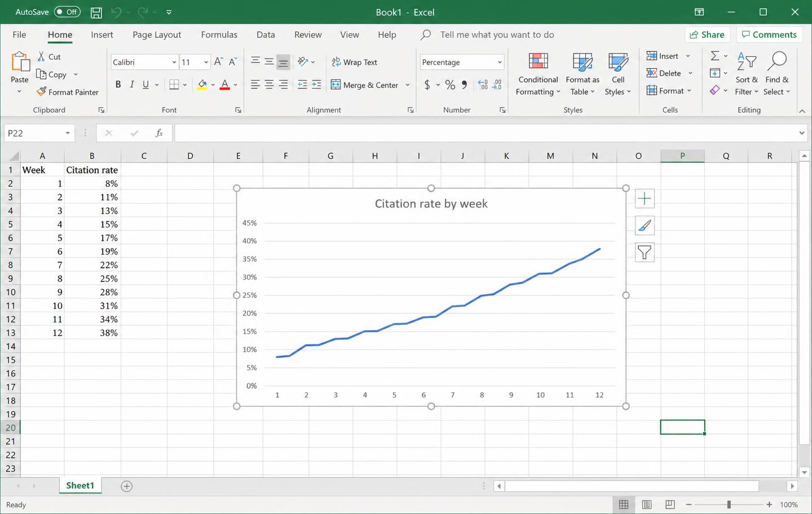This screenshot has width=812, height=514.
Task: Toggle Bold formatting
Action: [x=118, y=85]
